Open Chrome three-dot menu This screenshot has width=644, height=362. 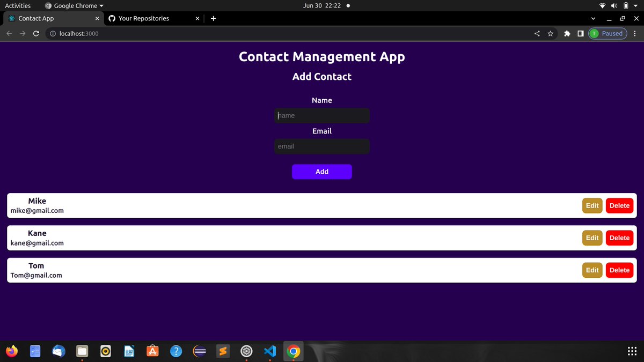tap(635, 33)
